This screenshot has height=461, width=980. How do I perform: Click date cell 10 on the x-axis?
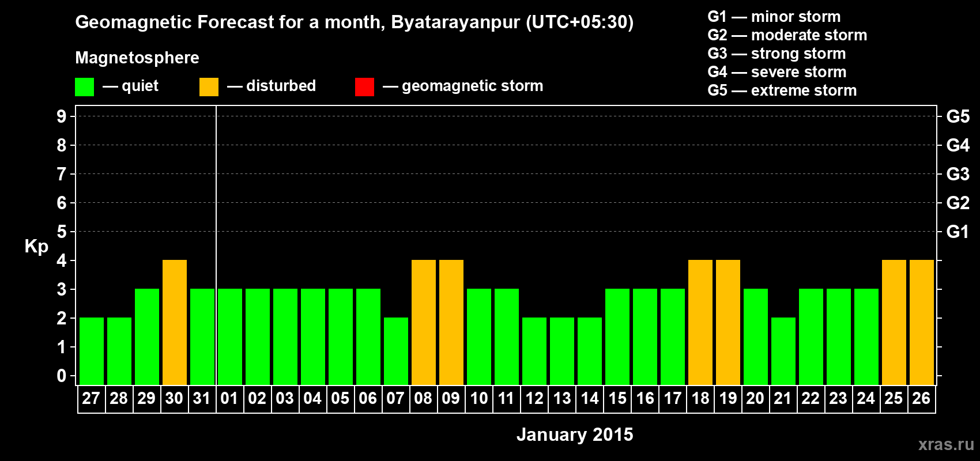(x=478, y=399)
